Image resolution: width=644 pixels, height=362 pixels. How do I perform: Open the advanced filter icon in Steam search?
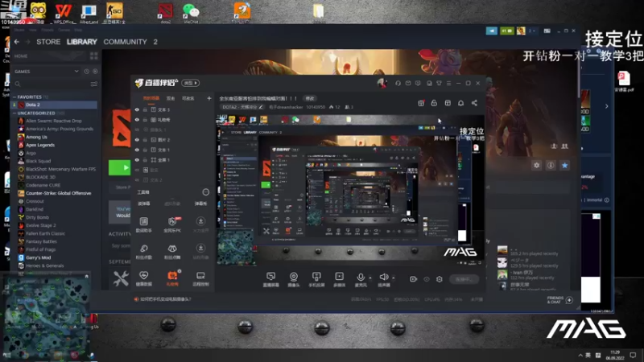point(94,84)
